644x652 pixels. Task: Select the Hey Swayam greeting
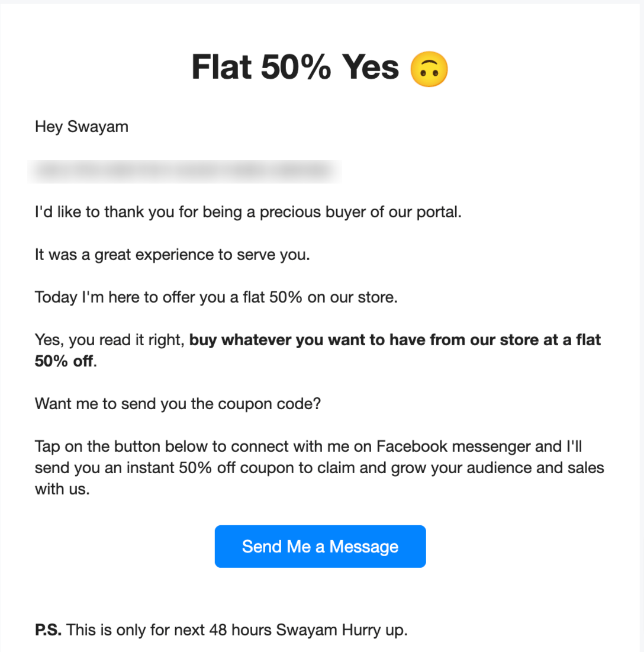[x=82, y=126]
